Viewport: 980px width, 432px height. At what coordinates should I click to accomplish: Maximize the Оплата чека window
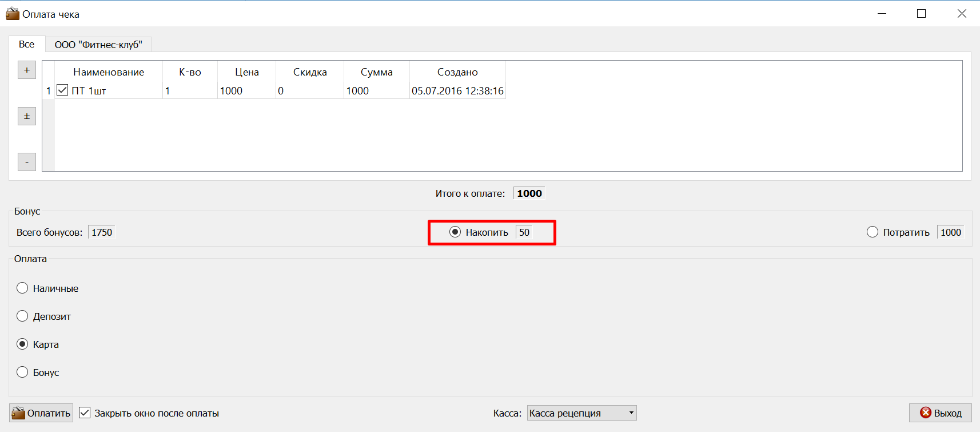click(921, 14)
